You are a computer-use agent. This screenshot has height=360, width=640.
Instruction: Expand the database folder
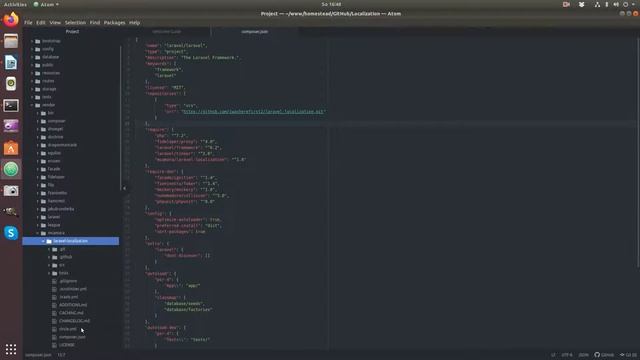click(x=32, y=57)
